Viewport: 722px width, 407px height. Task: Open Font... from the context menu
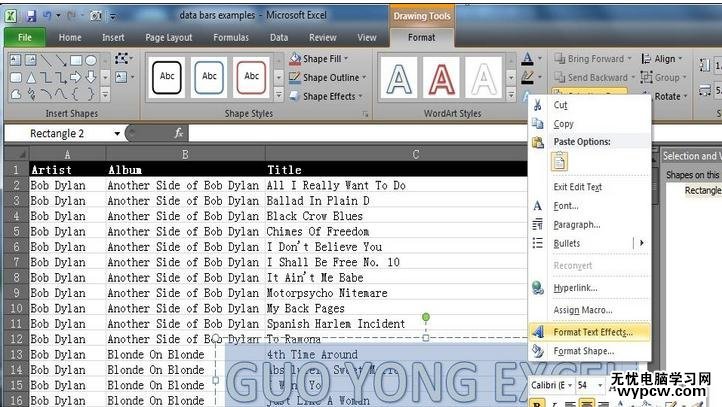(x=589, y=206)
